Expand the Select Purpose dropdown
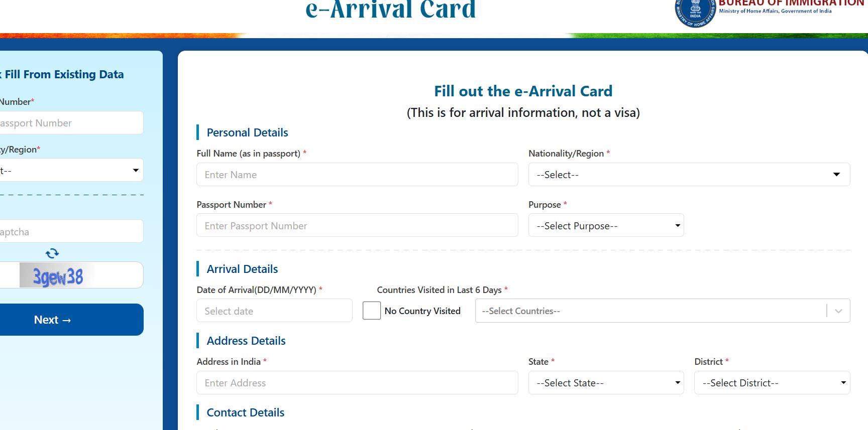The width and height of the screenshot is (868, 430). (x=606, y=226)
